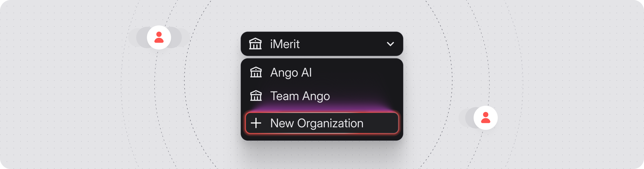Click the plus icon for New Organization
Viewport: 644px width, 169px height.
tap(256, 123)
